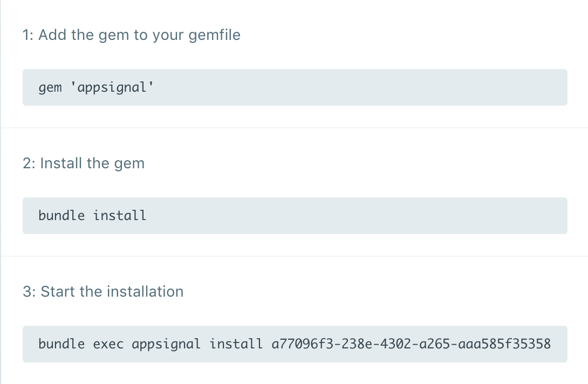Click "install" in the step 2 code block
The height and width of the screenshot is (384, 588).
(120, 216)
